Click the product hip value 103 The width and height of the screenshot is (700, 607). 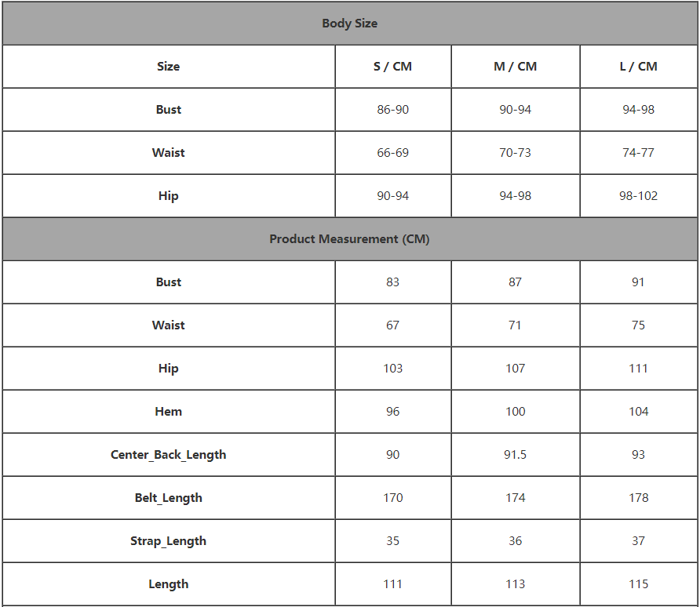(x=392, y=369)
